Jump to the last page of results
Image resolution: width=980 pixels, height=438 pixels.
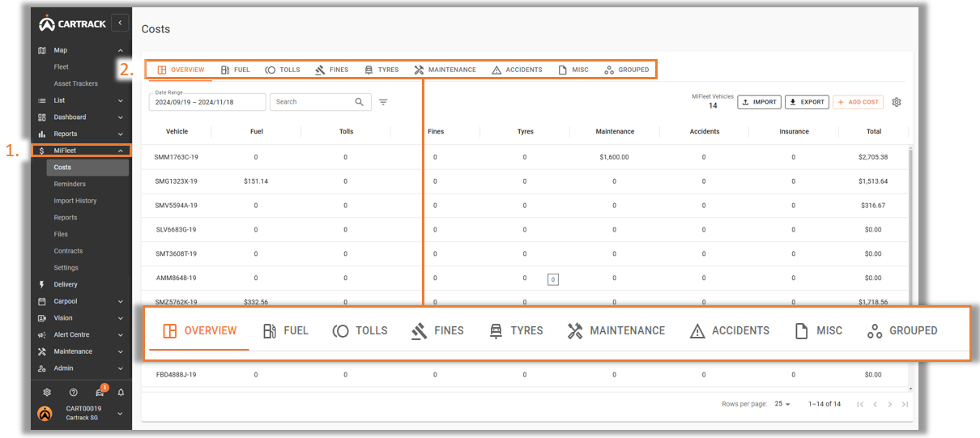click(x=905, y=404)
